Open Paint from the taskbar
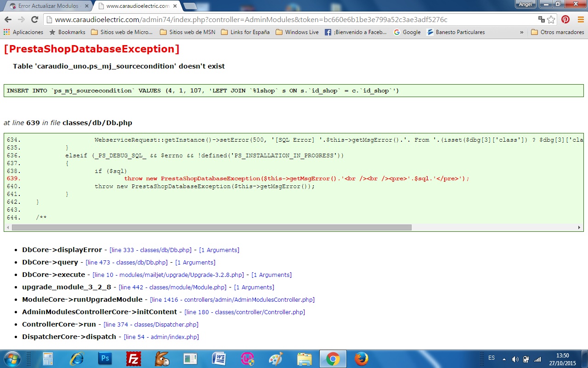The height and width of the screenshot is (368, 588). (x=276, y=358)
